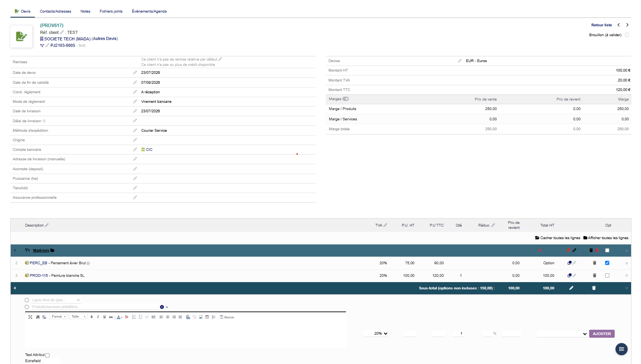Viewport: 641px width, 364px height.
Task: Edit the Date de devis pencil icon
Action: [x=135, y=72]
